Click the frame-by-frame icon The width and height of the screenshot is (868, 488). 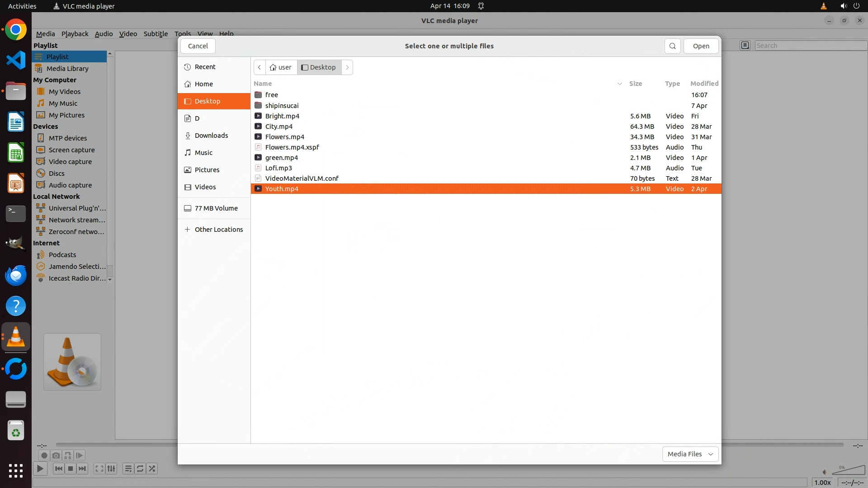[79, 455]
